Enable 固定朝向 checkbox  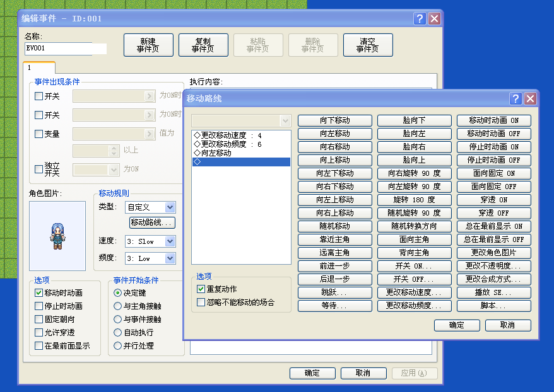pos(39,320)
